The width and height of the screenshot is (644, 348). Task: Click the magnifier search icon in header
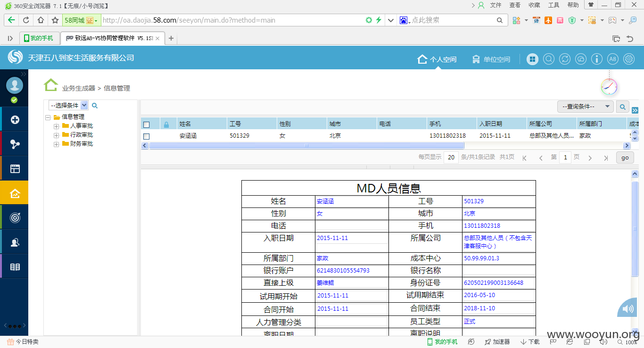[x=548, y=59]
